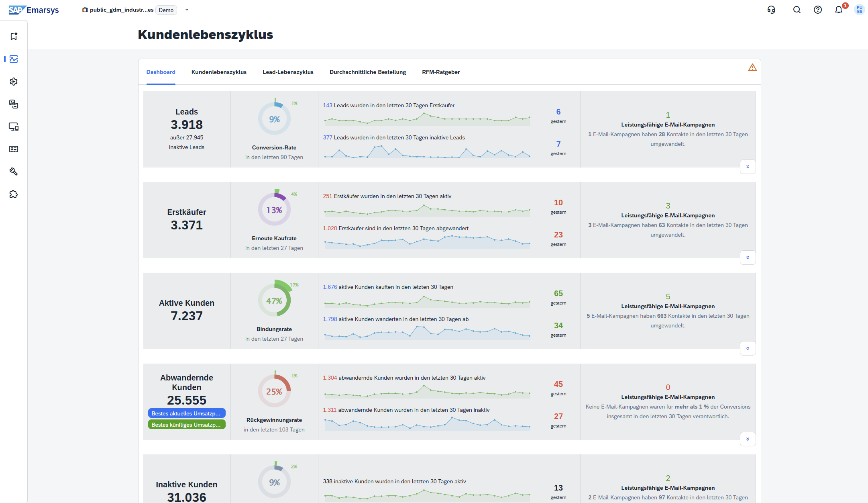
Task: Open the notifications bell
Action: (839, 10)
